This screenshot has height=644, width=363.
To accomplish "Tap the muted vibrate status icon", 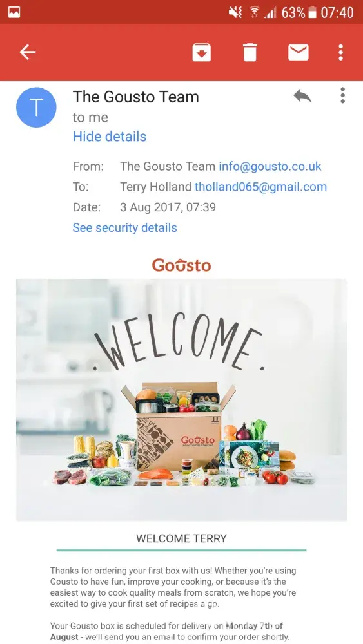I will (x=235, y=13).
